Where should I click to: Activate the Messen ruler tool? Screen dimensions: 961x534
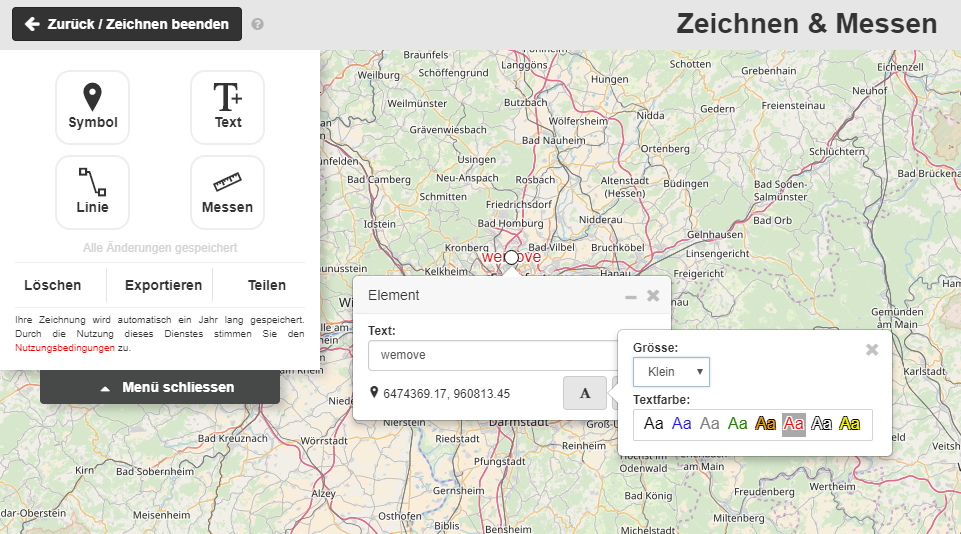tap(228, 192)
